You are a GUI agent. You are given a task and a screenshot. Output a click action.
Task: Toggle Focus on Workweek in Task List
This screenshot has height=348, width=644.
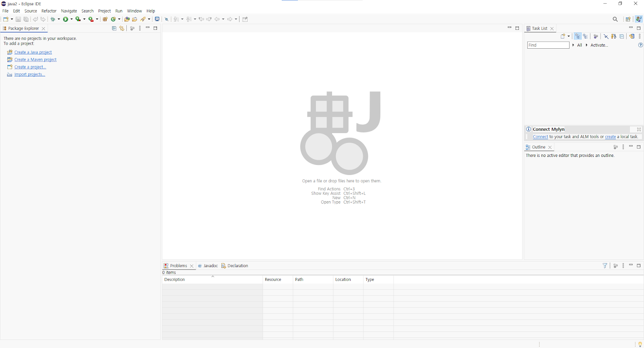pos(596,36)
